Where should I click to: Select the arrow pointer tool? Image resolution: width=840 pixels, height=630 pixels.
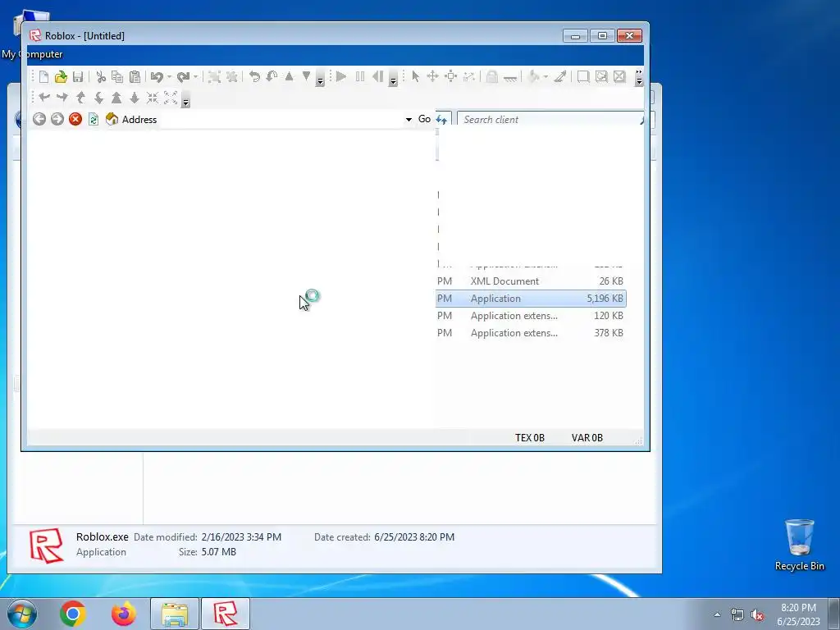coord(415,76)
